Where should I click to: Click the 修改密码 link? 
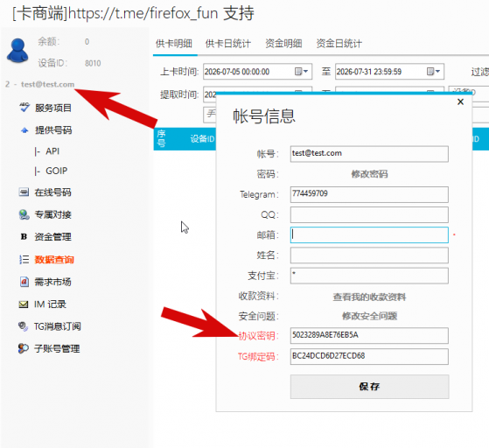(369, 174)
